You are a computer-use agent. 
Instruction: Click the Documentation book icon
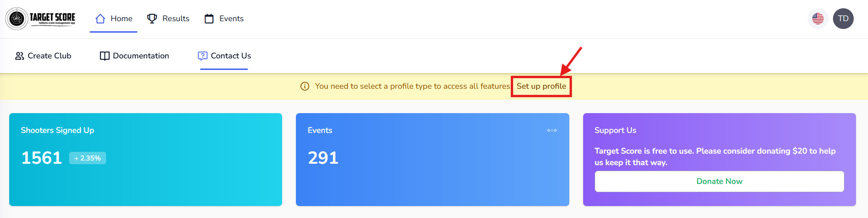[105, 56]
